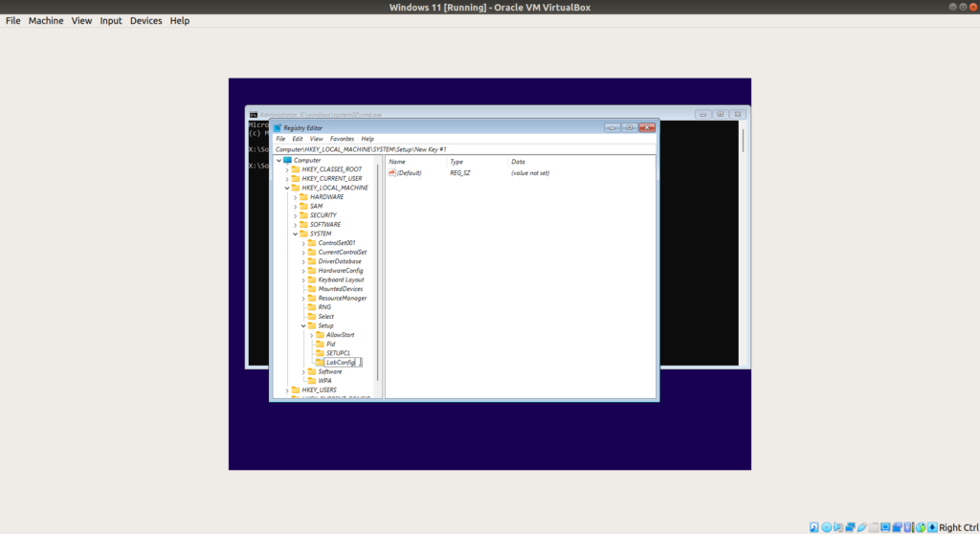Screen dimensions: 980x534
Task: Expand the HKEY_CURRENT_USER hive
Action: (x=287, y=179)
